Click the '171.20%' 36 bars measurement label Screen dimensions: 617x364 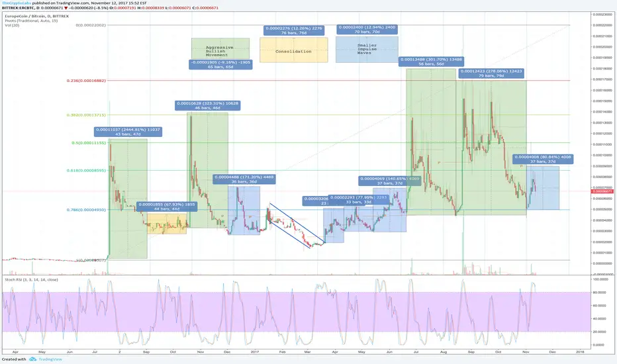(244, 179)
